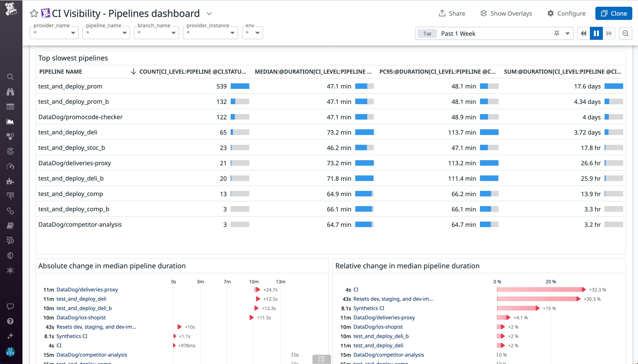Click the Clone button

(x=614, y=13)
